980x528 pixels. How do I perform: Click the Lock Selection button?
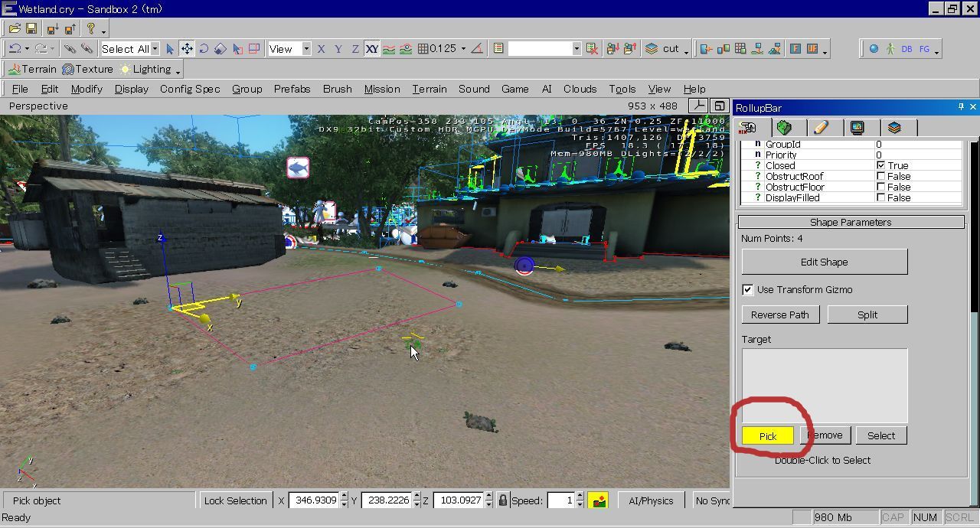(x=235, y=500)
